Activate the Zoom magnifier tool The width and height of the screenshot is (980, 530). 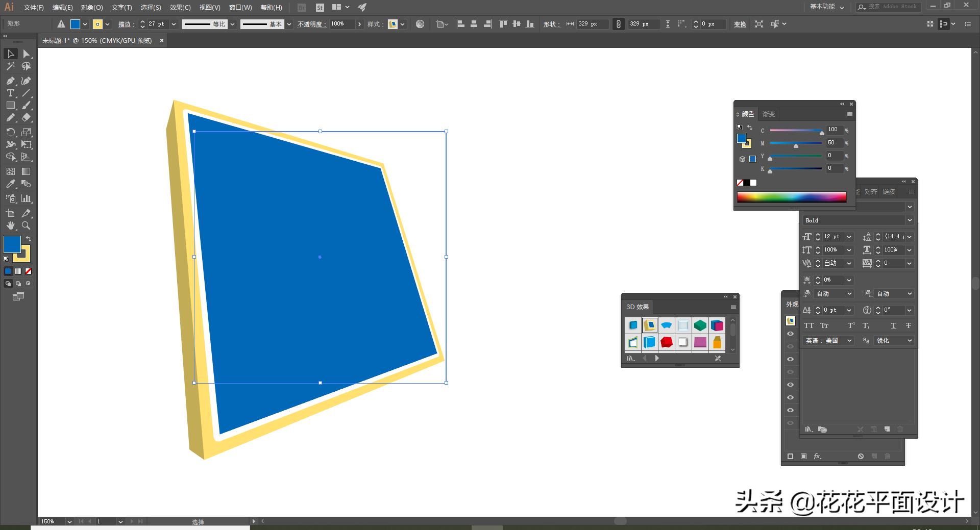pos(26,225)
